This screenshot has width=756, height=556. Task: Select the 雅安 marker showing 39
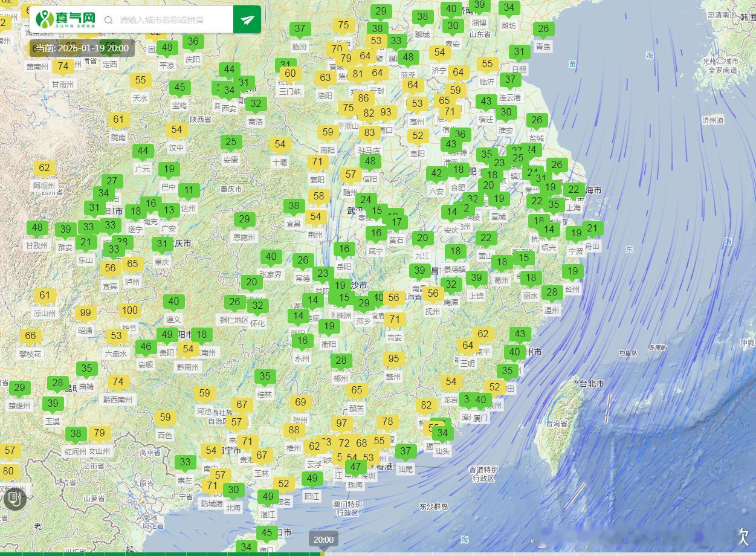pos(65,230)
